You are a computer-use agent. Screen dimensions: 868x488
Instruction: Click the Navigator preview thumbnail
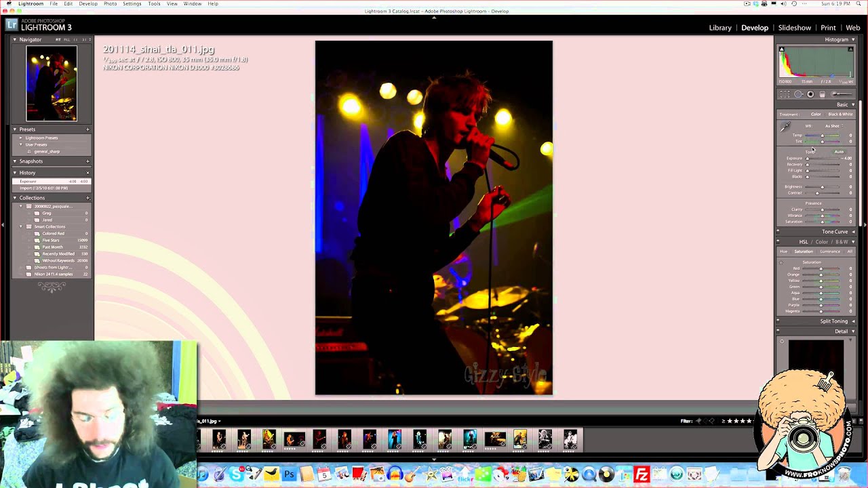pyautogui.click(x=52, y=83)
